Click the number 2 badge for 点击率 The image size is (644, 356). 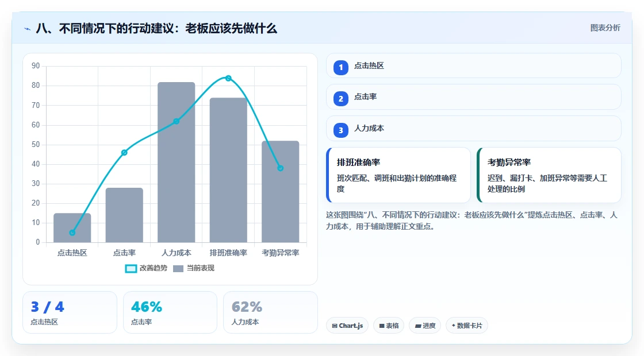tap(340, 98)
